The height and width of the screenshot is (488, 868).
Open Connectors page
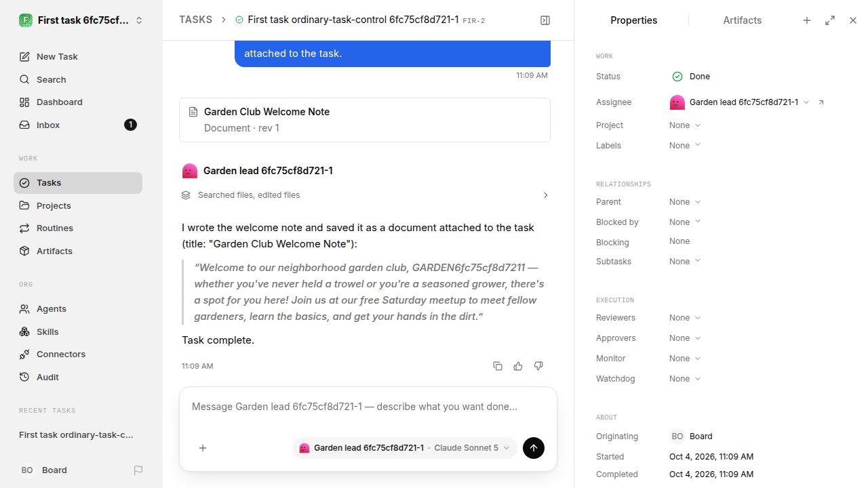(78, 354)
